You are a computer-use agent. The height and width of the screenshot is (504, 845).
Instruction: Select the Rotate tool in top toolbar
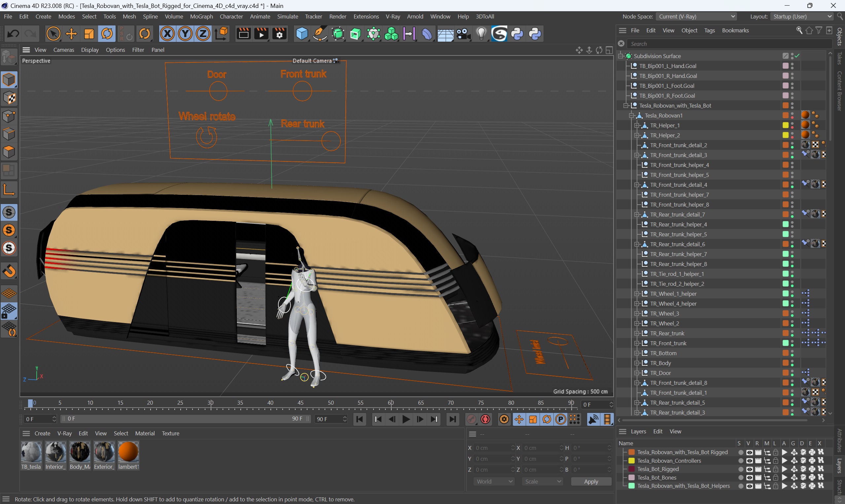(x=107, y=34)
